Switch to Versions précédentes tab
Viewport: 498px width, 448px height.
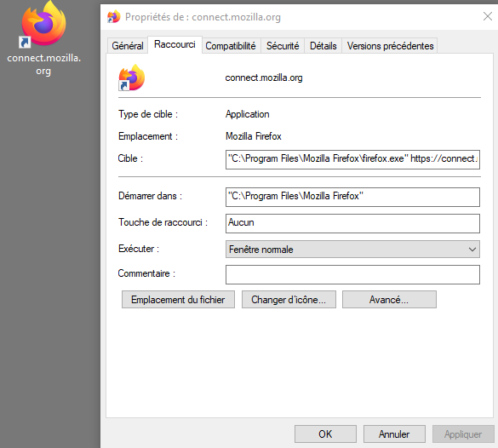[x=390, y=46]
